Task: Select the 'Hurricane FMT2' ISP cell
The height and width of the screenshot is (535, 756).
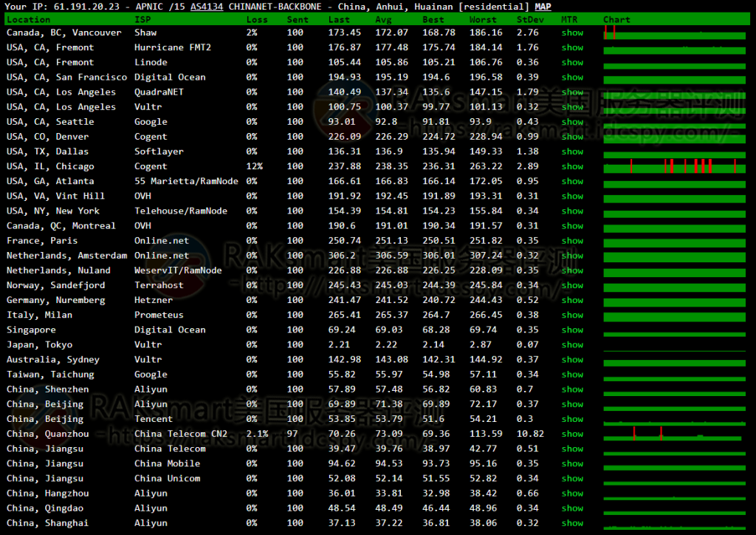Action: click(173, 48)
